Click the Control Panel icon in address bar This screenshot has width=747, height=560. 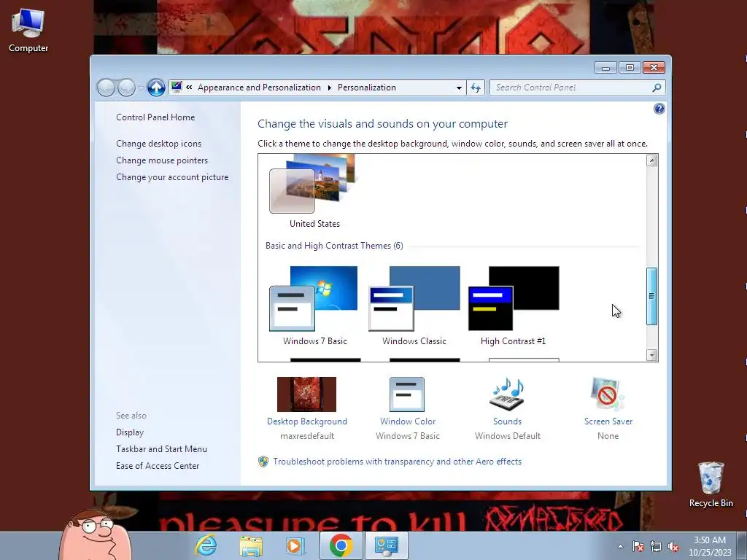[x=177, y=87]
